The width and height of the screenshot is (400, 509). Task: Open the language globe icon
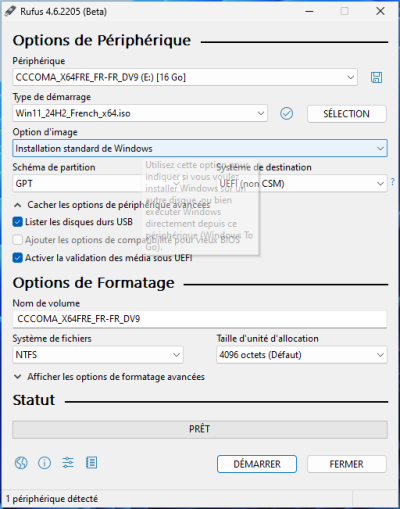pos(21,463)
